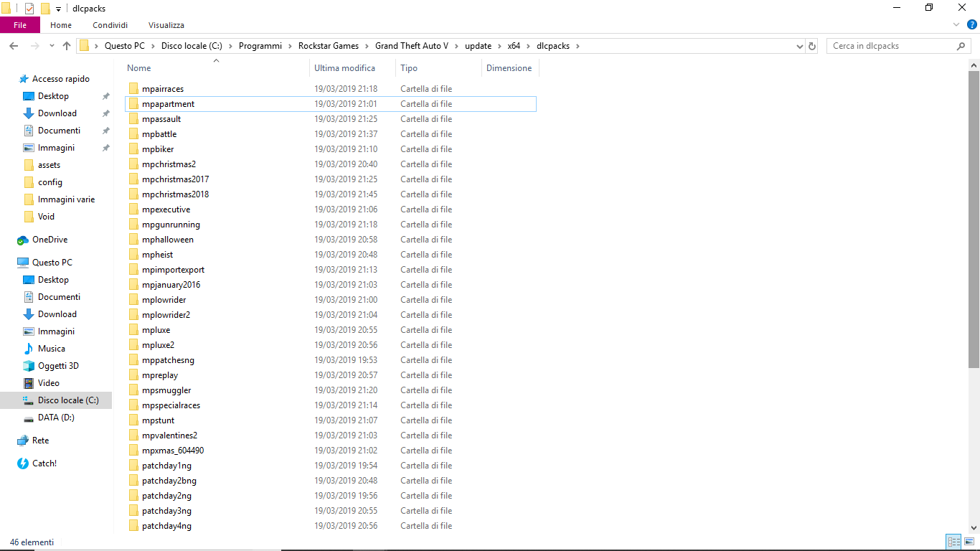The image size is (980, 551).
Task: Select Video in navigation pane
Action: point(49,383)
